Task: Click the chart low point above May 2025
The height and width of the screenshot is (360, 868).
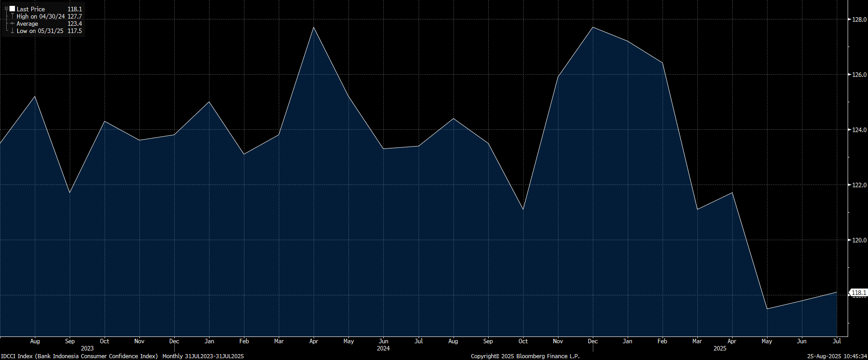Action: point(767,309)
